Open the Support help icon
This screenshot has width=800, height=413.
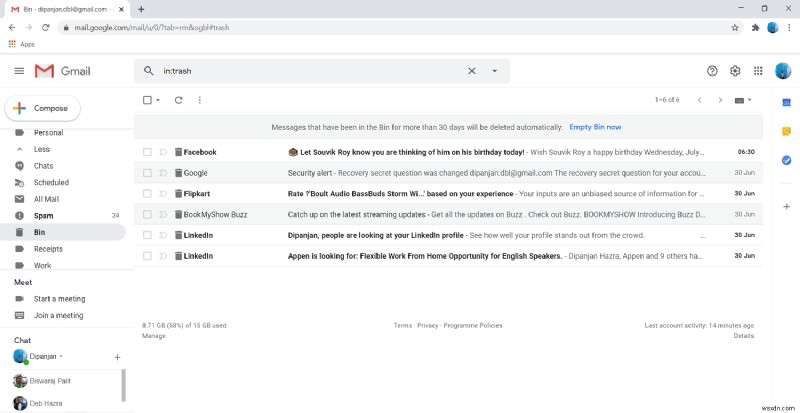pos(712,71)
